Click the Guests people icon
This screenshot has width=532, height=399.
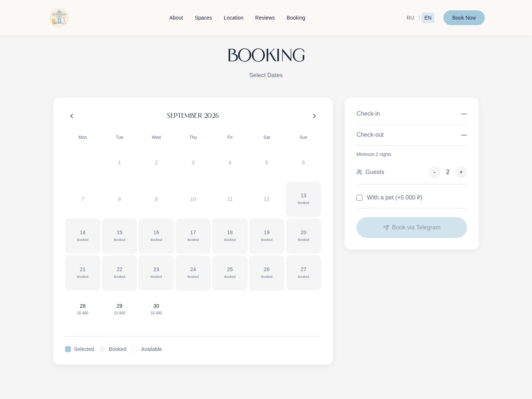click(x=359, y=172)
